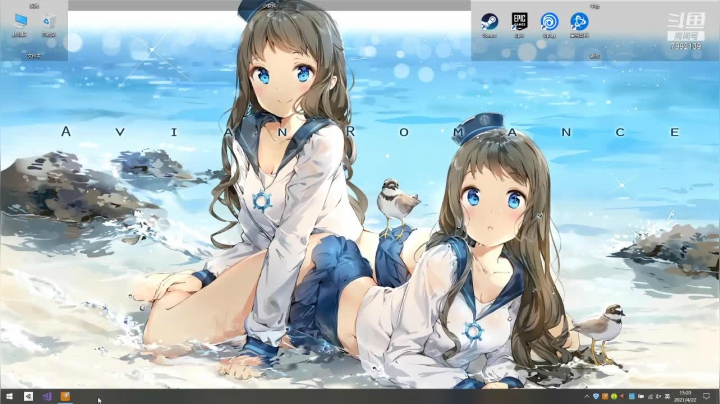This screenshot has height=404, width=720.
Task: Open the notification action center
Action: tap(706, 396)
